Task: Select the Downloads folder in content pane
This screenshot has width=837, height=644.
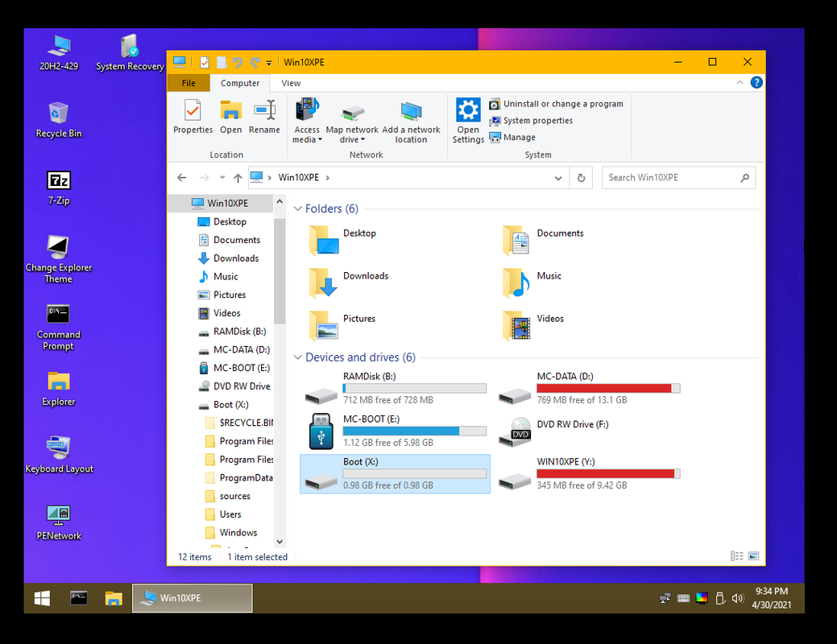Action: click(349, 282)
